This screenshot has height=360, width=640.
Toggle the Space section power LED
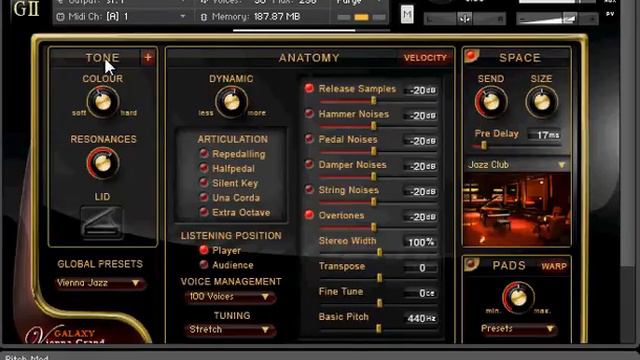[471, 55]
